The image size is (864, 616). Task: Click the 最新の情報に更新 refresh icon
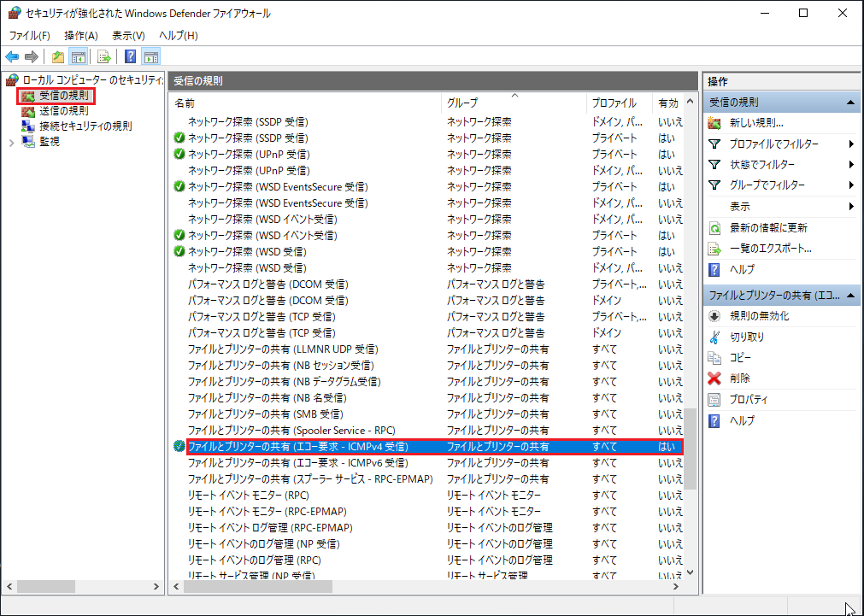click(x=714, y=227)
